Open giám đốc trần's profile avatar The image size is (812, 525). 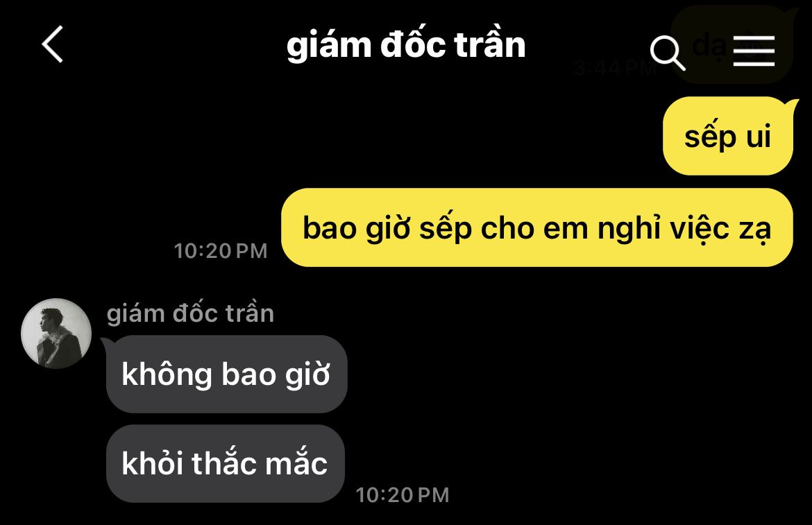tap(56, 334)
